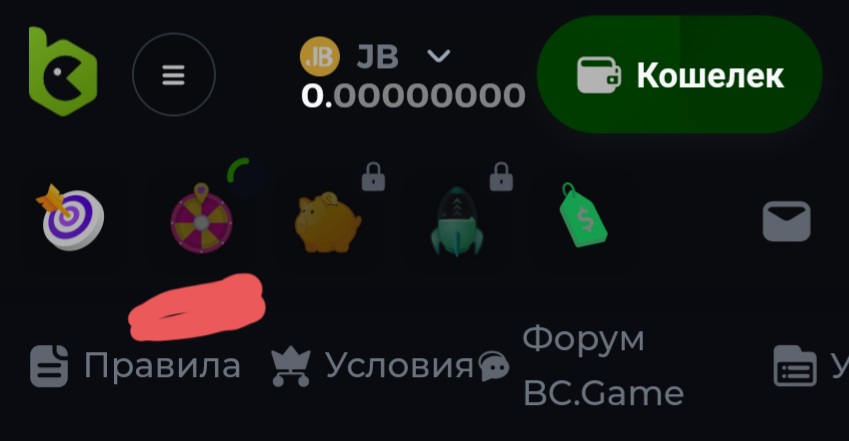Click the JB coin icon
Image resolution: width=849 pixels, height=441 pixels.
point(319,56)
